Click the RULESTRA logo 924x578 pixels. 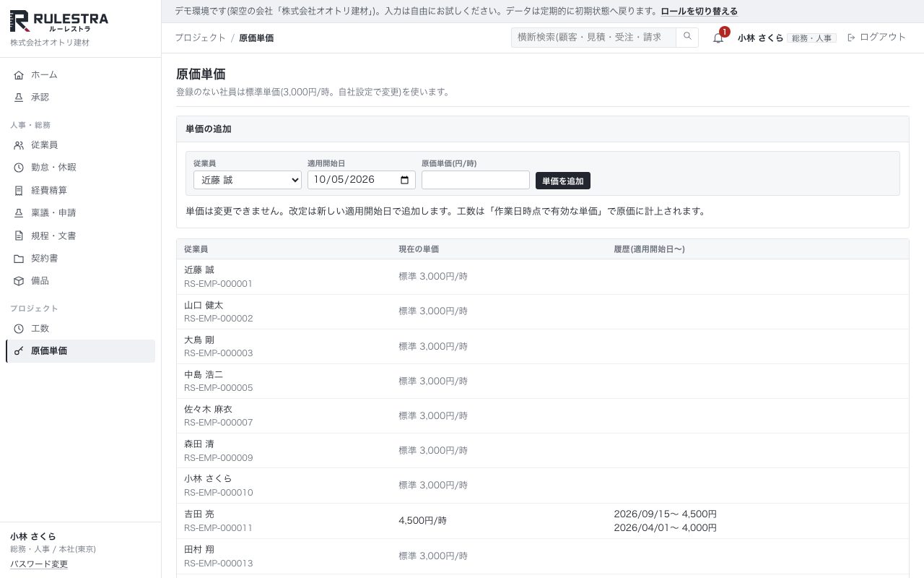(59, 22)
